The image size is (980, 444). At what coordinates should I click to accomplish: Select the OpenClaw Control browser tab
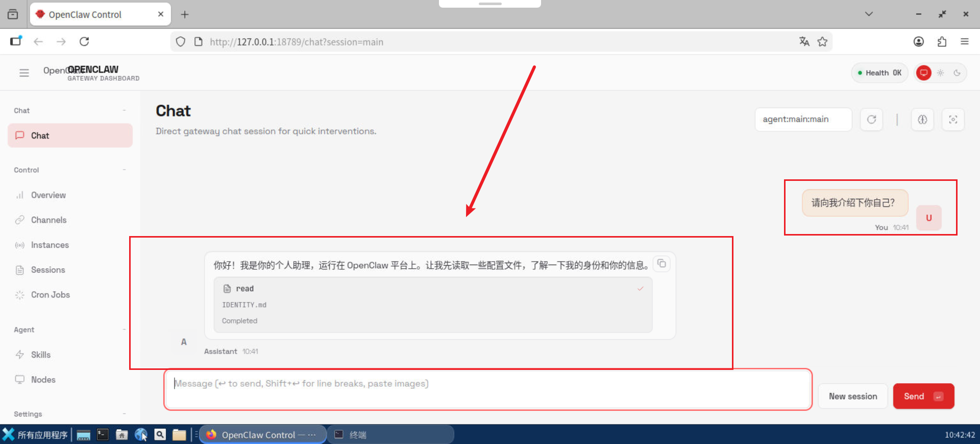[101, 14]
